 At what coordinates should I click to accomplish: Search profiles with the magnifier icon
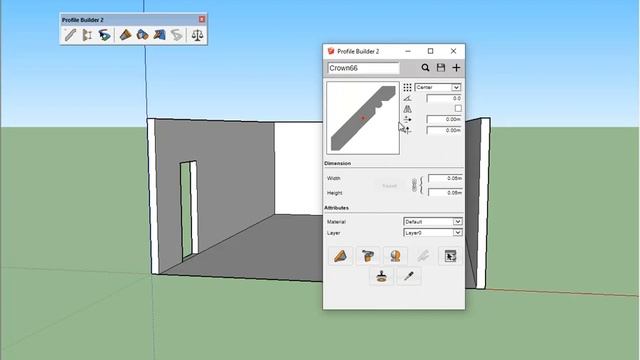pos(425,68)
